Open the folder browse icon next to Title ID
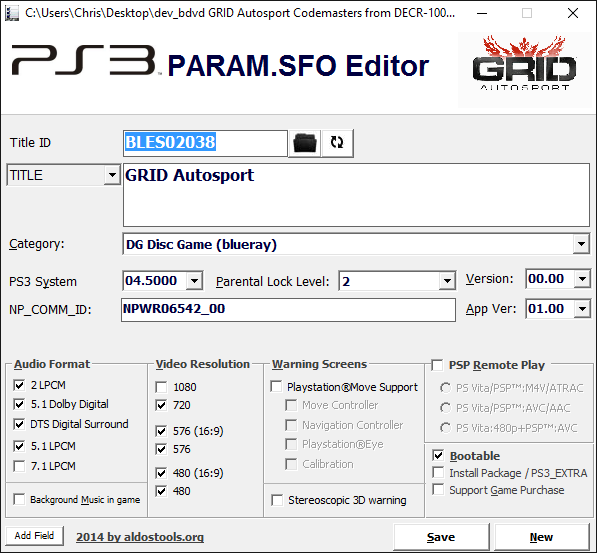Viewport: 597px width, 553px height. [305, 143]
